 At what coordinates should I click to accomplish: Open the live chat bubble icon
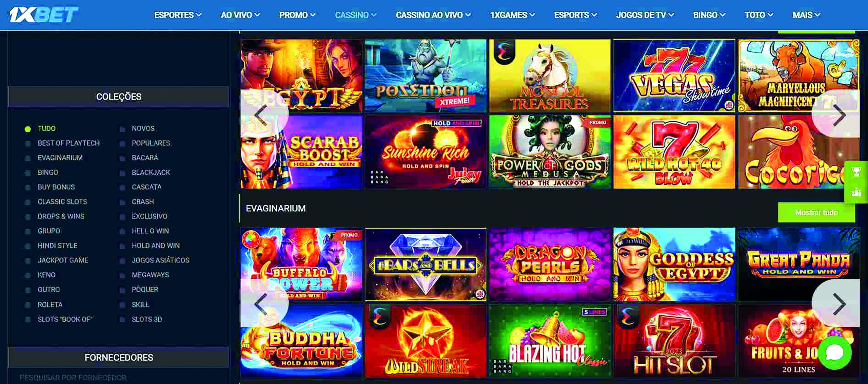pyautogui.click(x=834, y=353)
